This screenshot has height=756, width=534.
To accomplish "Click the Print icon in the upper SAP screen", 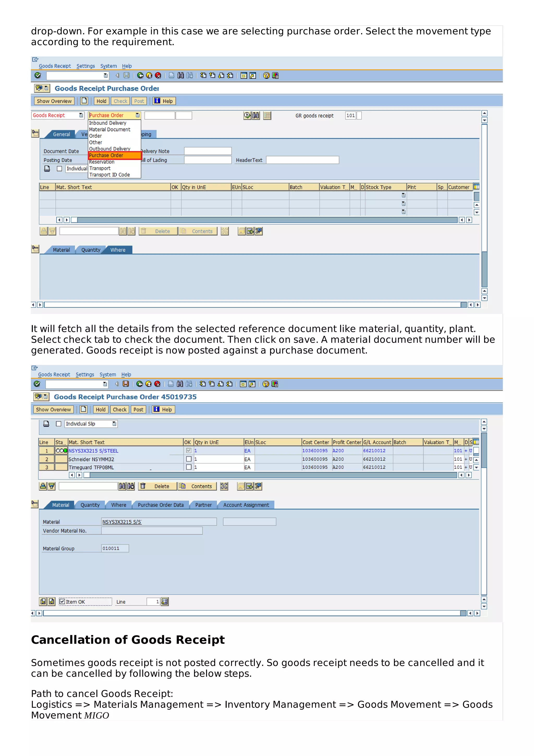I will 171,75.
